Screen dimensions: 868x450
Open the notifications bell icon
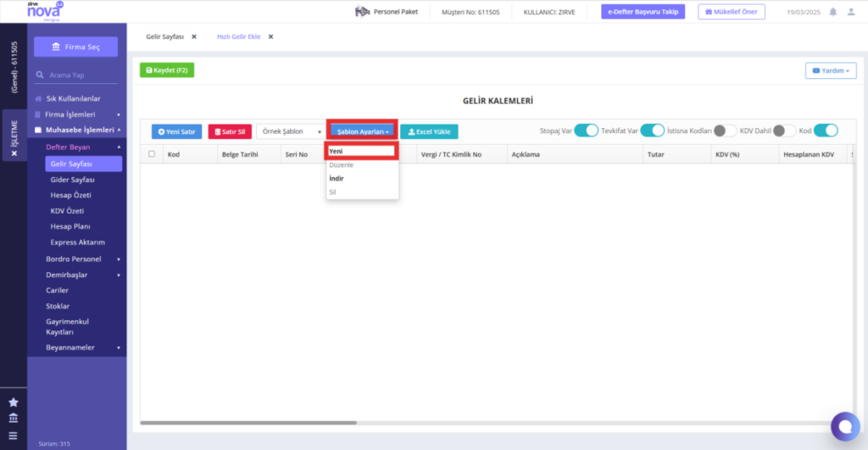click(832, 12)
